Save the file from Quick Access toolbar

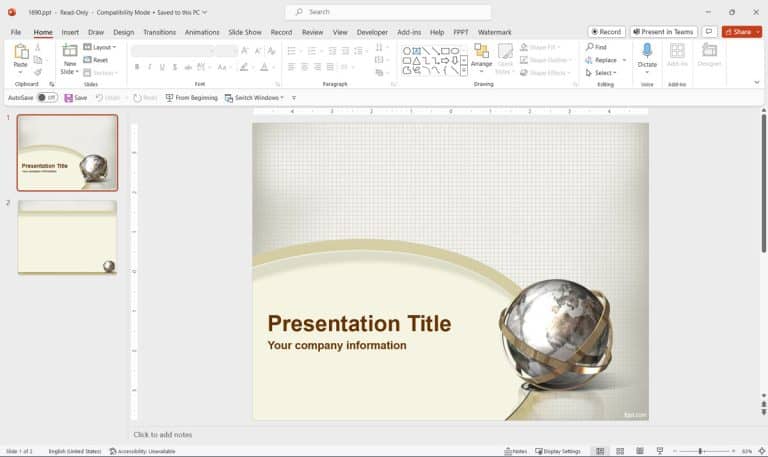coord(75,98)
